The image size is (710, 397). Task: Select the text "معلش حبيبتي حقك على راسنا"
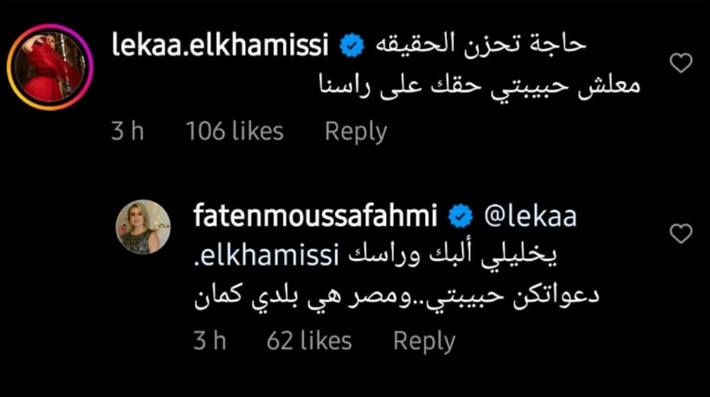(x=480, y=85)
